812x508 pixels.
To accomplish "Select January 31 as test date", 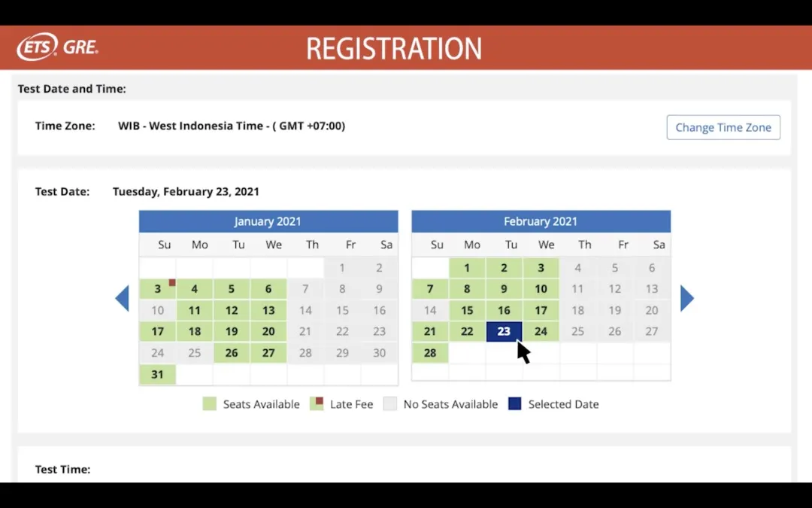I will point(157,374).
